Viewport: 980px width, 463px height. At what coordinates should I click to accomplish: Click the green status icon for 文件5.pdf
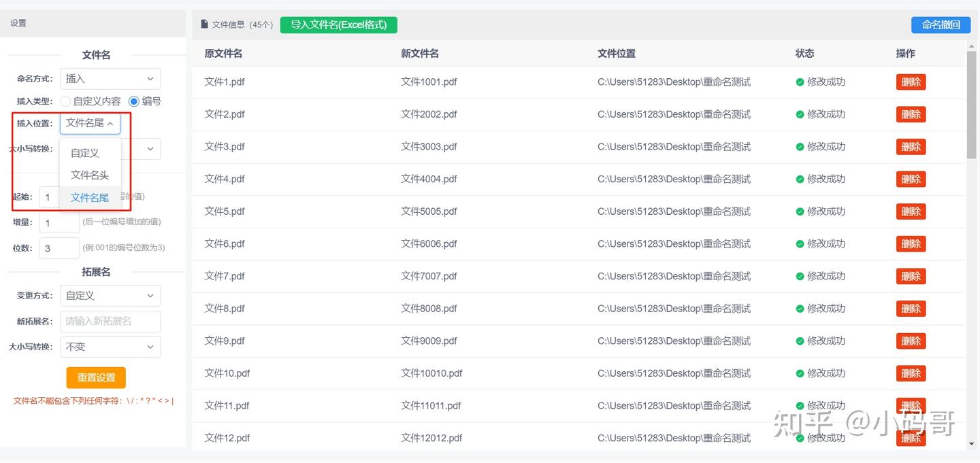coord(800,211)
